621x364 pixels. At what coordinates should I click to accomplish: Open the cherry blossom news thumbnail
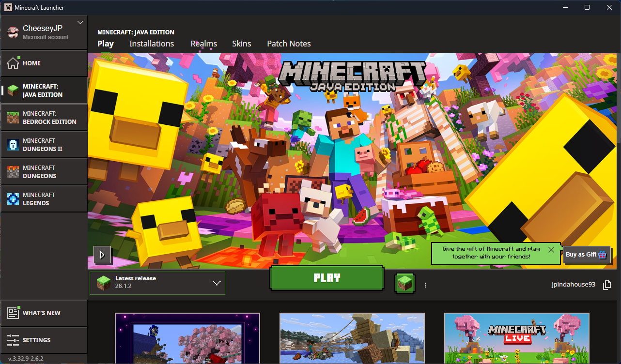[x=187, y=338]
